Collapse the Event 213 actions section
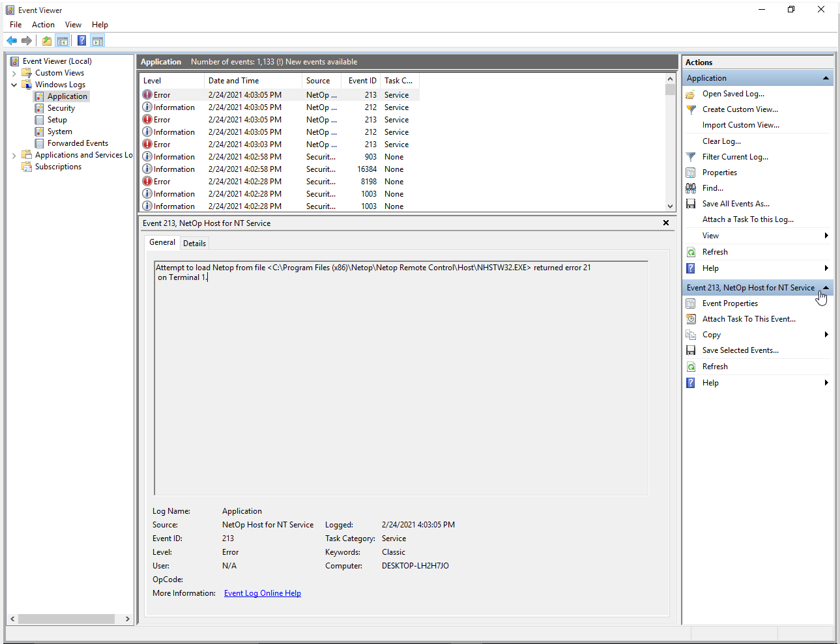The image size is (840, 644). click(826, 287)
